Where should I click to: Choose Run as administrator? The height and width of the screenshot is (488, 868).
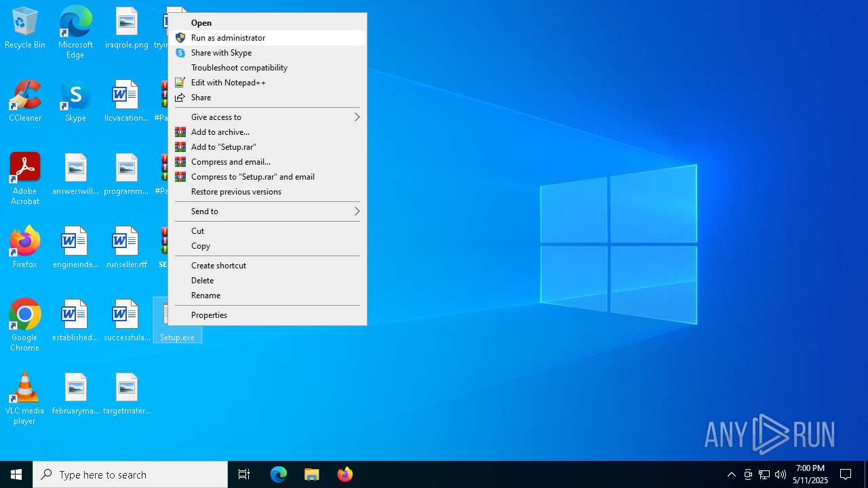click(267, 38)
